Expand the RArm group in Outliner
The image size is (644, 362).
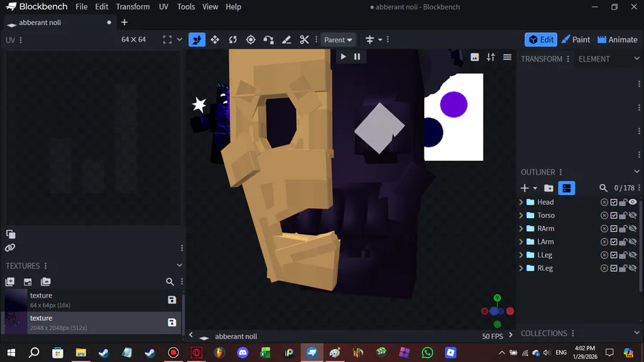[x=521, y=228]
